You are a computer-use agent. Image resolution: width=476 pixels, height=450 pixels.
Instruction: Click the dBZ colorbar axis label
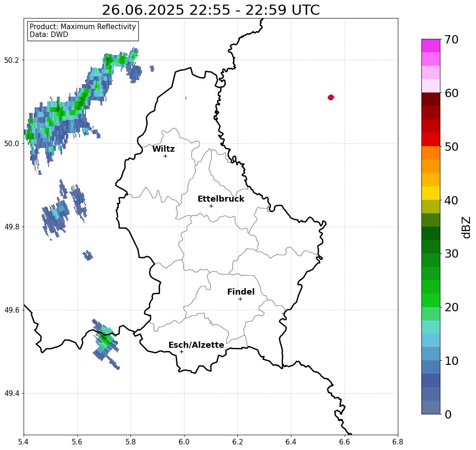pyautogui.click(x=466, y=227)
